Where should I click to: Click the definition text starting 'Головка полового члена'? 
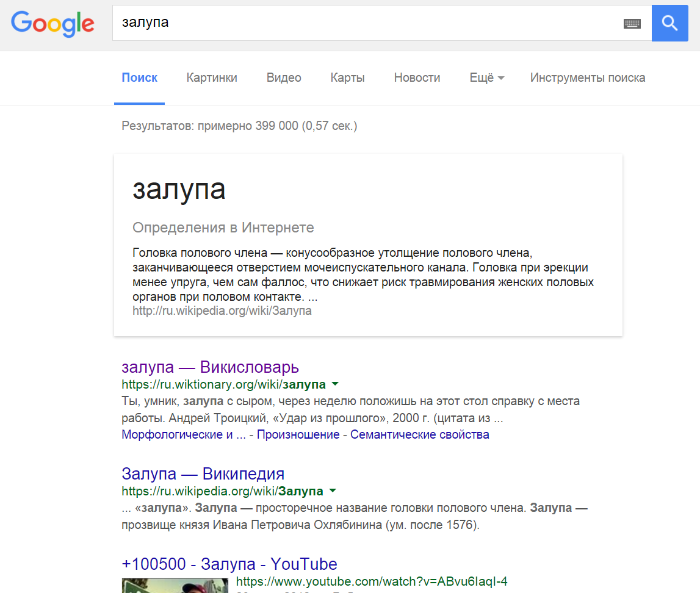click(363, 275)
